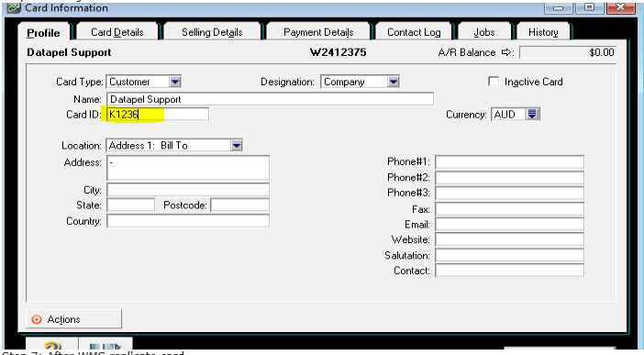Image resolution: width=644 pixels, height=355 pixels.
Task: Click the Actions button
Action: click(x=74, y=319)
